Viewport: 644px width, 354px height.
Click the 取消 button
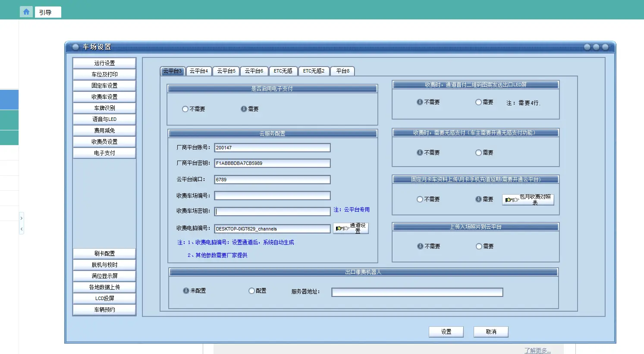(491, 332)
